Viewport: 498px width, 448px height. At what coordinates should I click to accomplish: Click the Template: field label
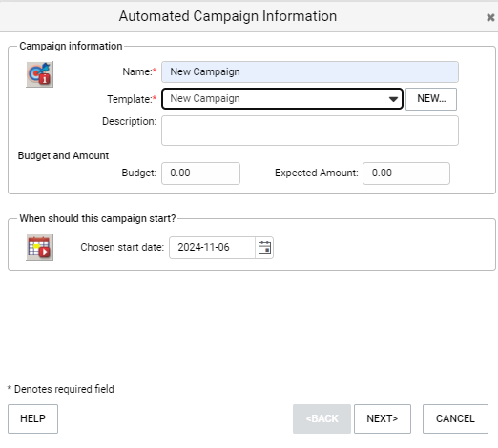point(132,99)
